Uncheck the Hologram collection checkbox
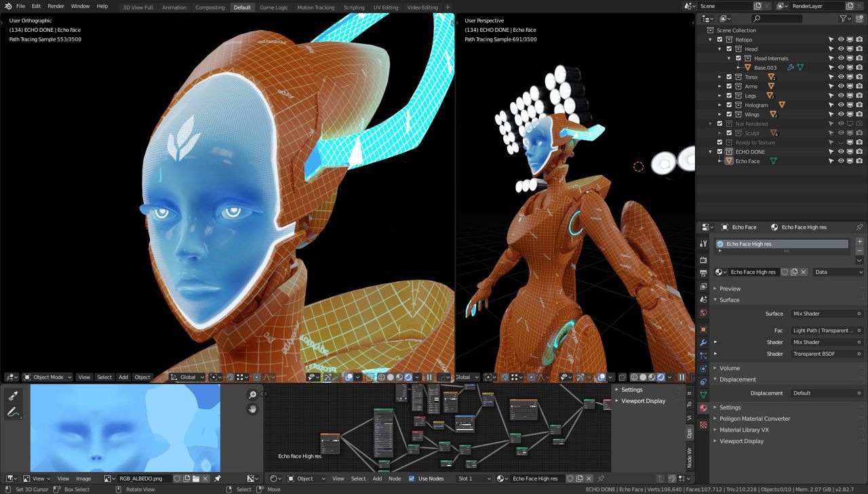 [729, 105]
